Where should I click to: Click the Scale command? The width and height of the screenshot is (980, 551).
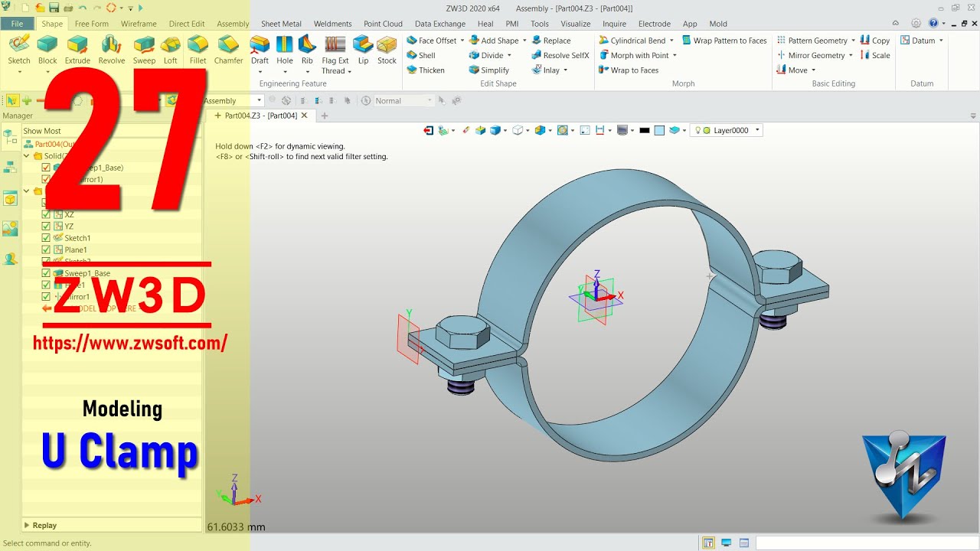pyautogui.click(x=874, y=55)
